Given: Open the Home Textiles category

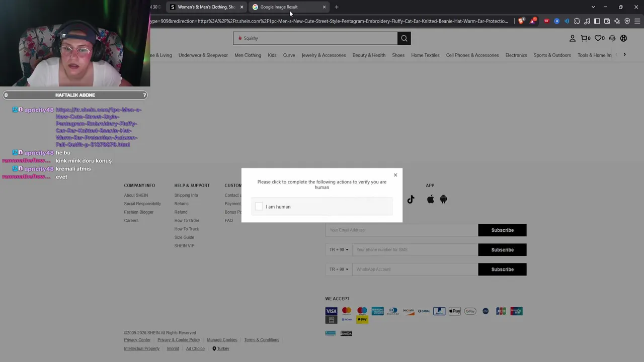Looking at the screenshot, I should pos(425,55).
